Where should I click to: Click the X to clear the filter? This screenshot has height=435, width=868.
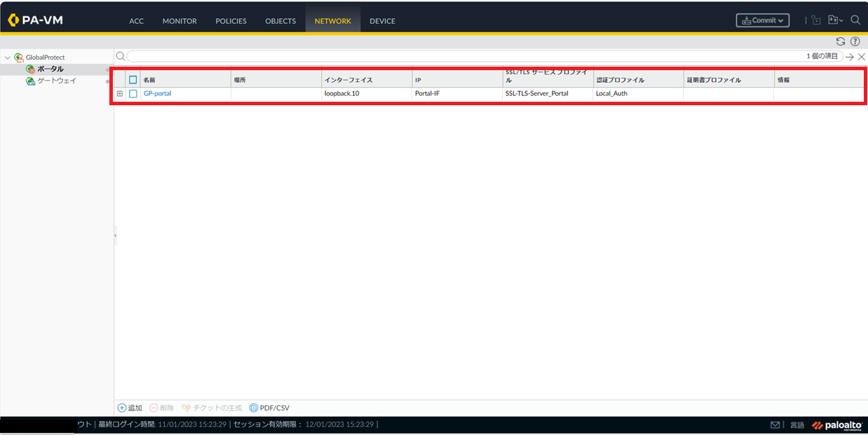pos(862,56)
